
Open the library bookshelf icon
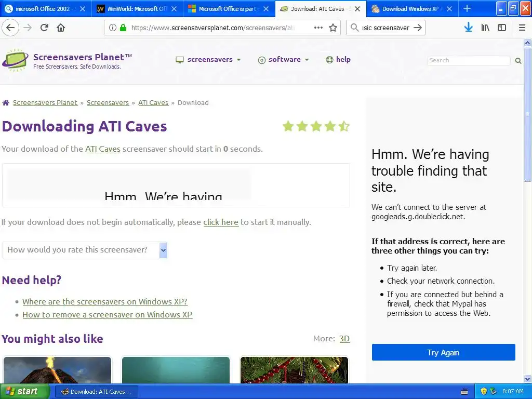tap(485, 28)
